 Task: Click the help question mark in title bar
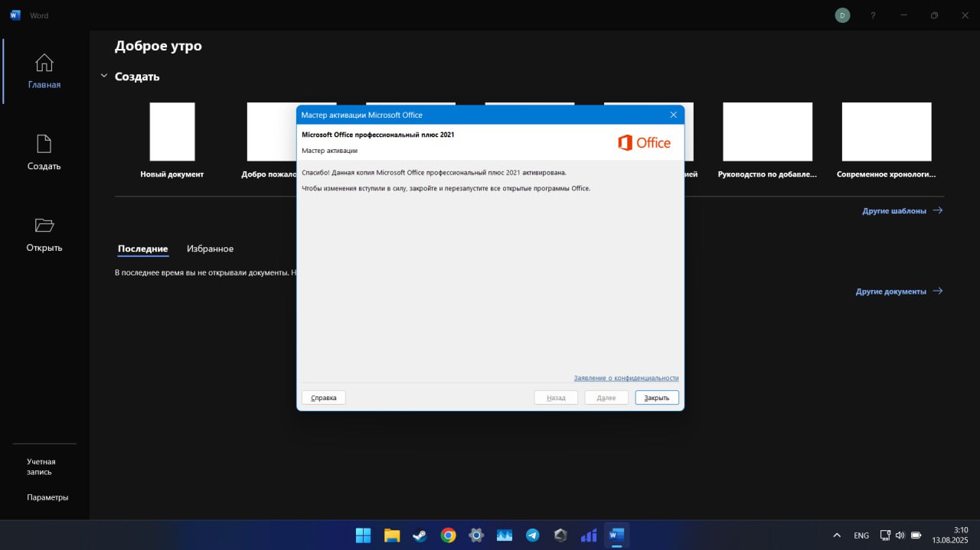click(x=873, y=15)
